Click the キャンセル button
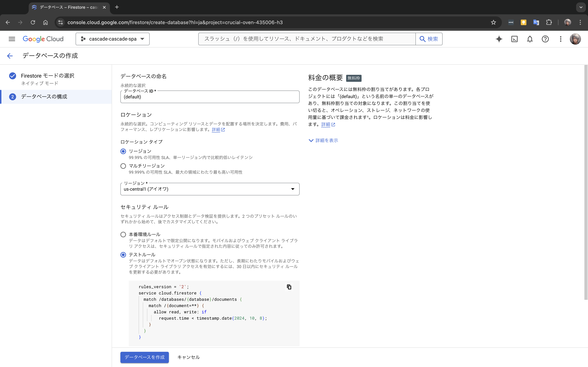The width and height of the screenshot is (588, 367). pyautogui.click(x=188, y=357)
